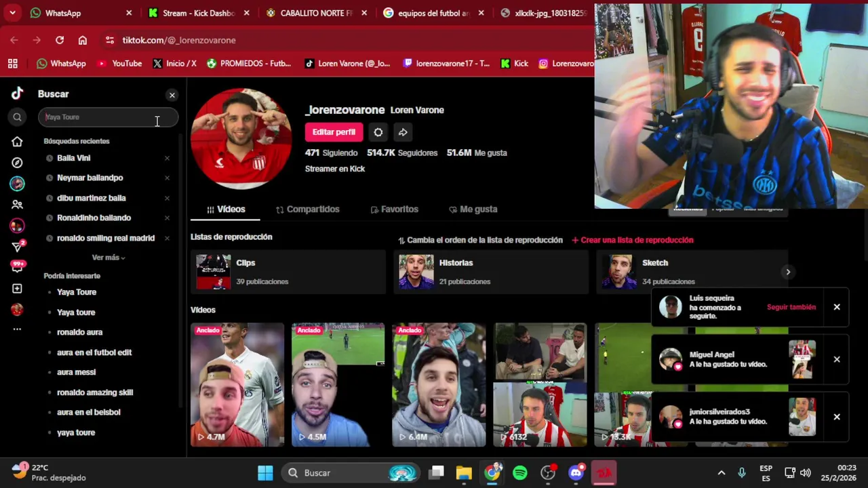This screenshot has width=868, height=488.
Task: Remove dibu martinez baila recent search
Action: pos(167,199)
